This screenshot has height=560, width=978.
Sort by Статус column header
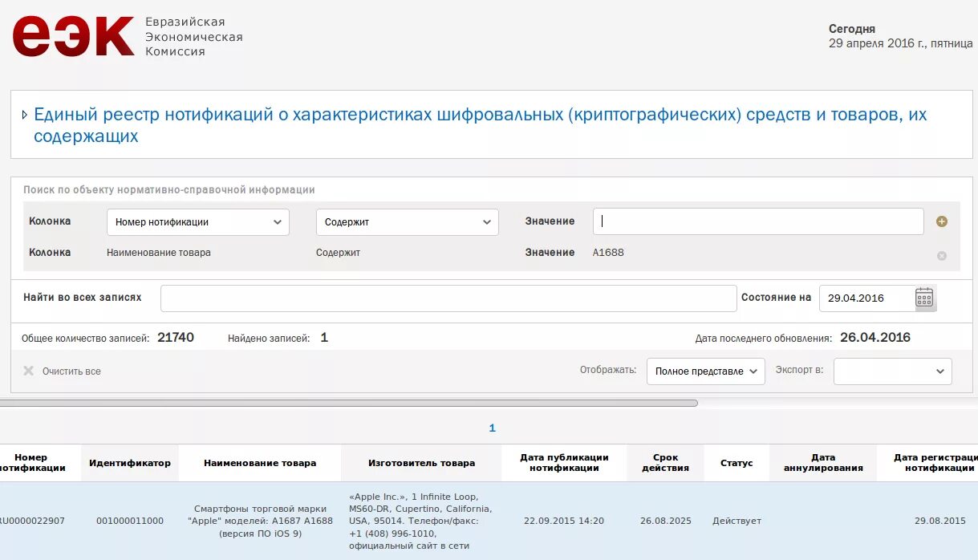(737, 463)
